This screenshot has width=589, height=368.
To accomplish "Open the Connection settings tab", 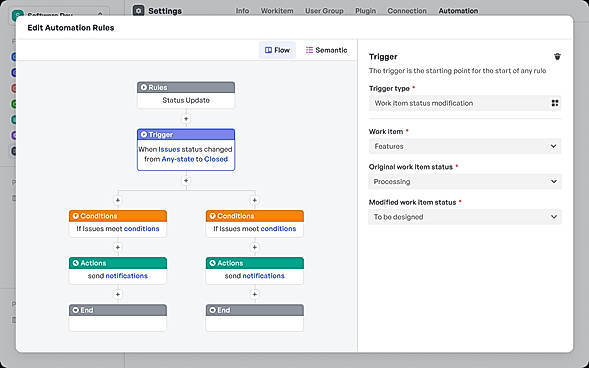I will click(407, 11).
